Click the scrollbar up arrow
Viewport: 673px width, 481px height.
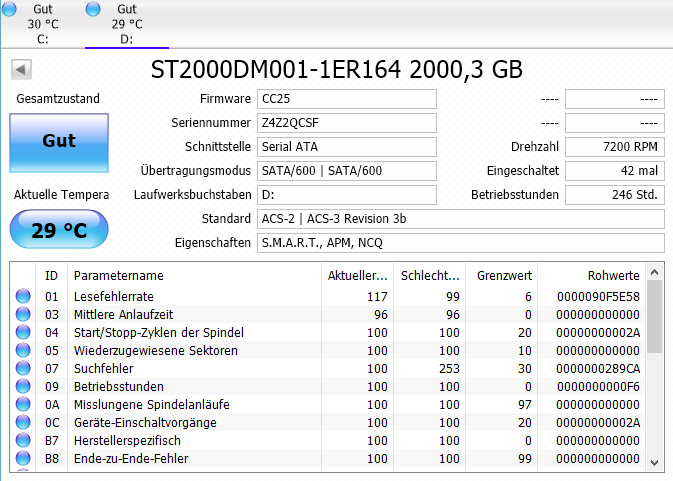point(654,272)
